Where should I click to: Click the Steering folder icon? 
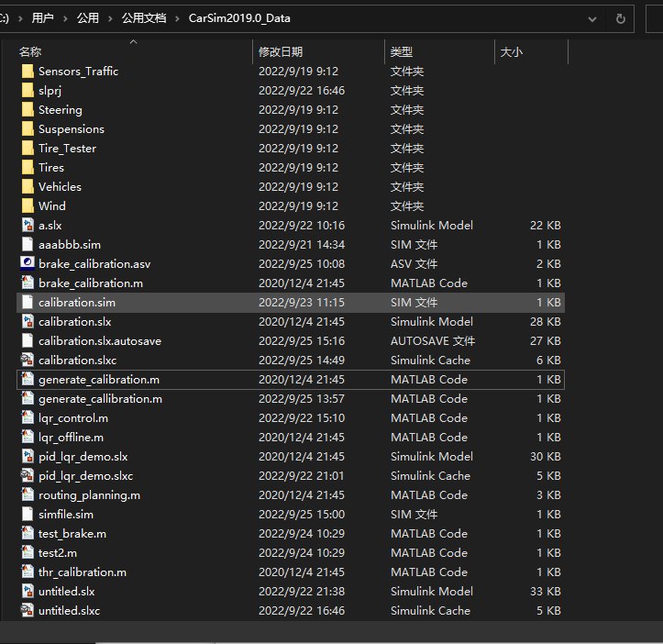(28, 109)
